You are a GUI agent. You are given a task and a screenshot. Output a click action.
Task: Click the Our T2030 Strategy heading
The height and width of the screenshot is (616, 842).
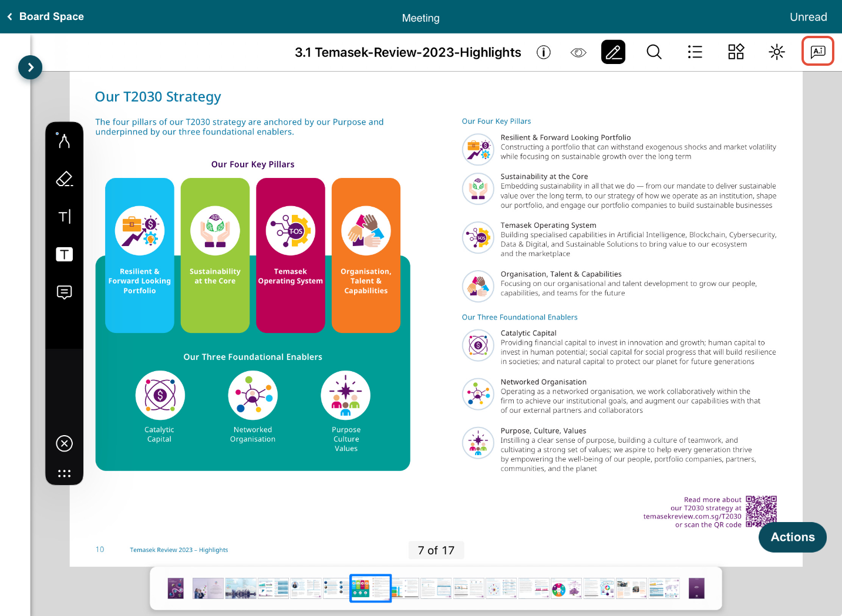click(x=158, y=97)
